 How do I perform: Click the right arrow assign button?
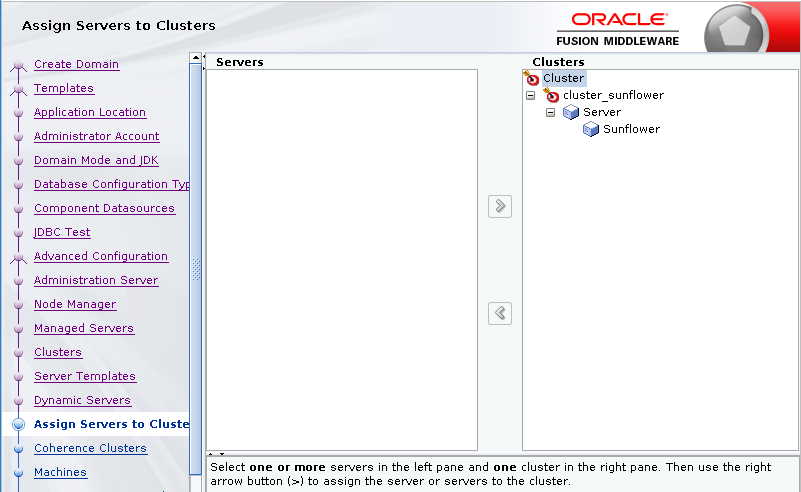500,207
